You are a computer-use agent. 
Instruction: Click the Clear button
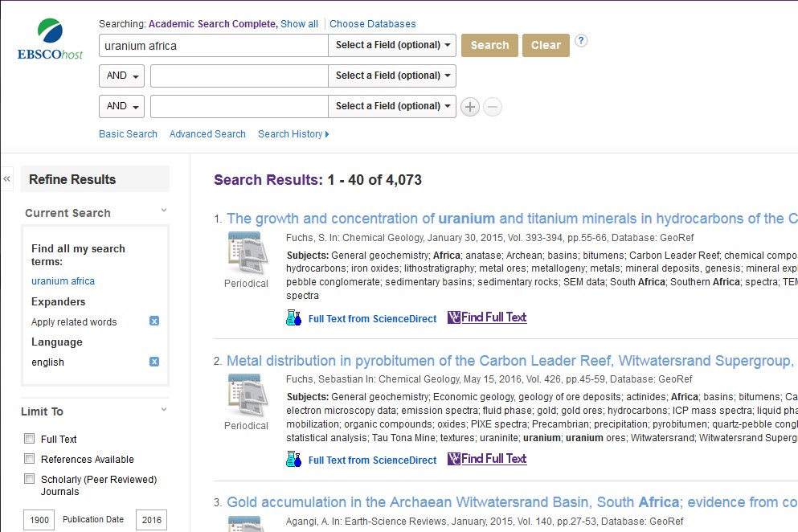(546, 45)
